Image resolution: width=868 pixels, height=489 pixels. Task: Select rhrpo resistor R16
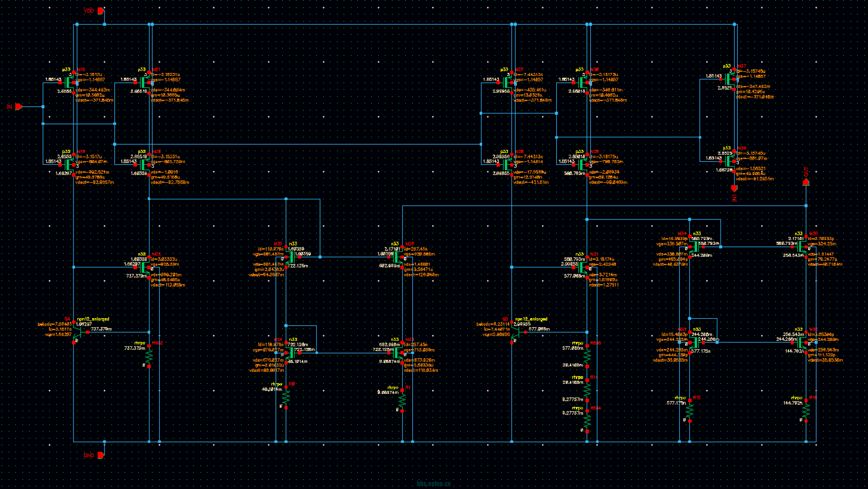pyautogui.click(x=806, y=411)
